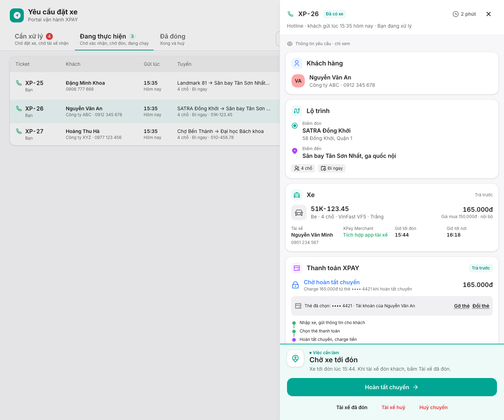This screenshot has width=504, height=420.
Task: Click the Ticket column header
Action: pyautogui.click(x=22, y=64)
